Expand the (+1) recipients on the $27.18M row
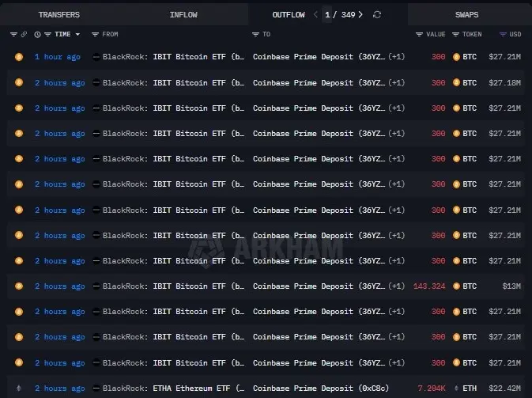The height and width of the screenshot is (398, 532). 396,82
